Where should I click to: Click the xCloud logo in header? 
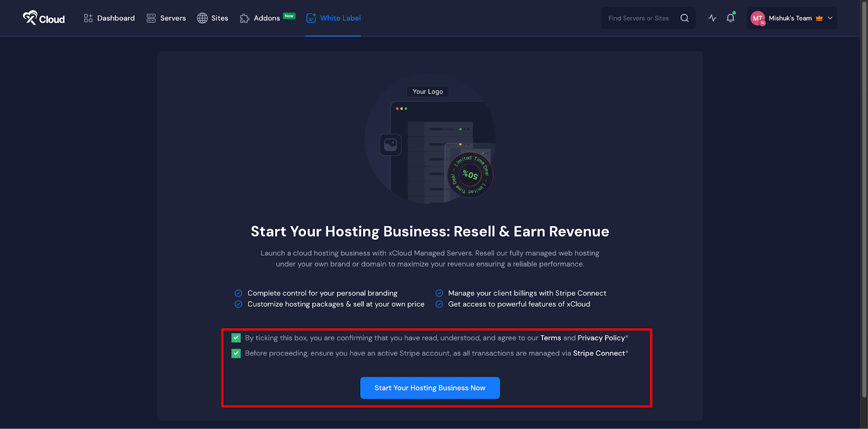pyautogui.click(x=43, y=18)
